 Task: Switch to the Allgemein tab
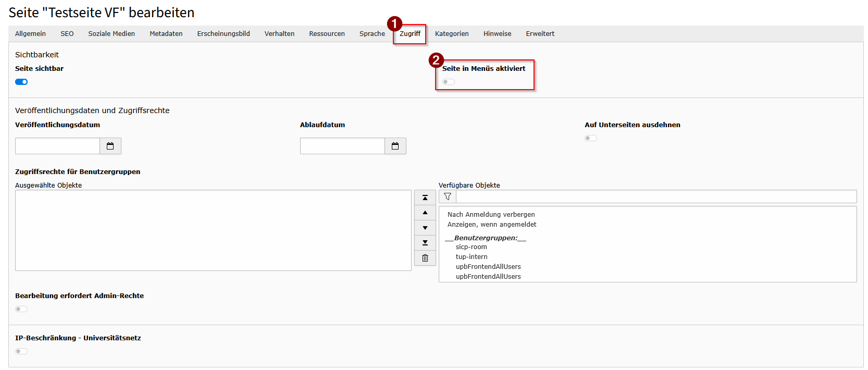click(x=30, y=34)
